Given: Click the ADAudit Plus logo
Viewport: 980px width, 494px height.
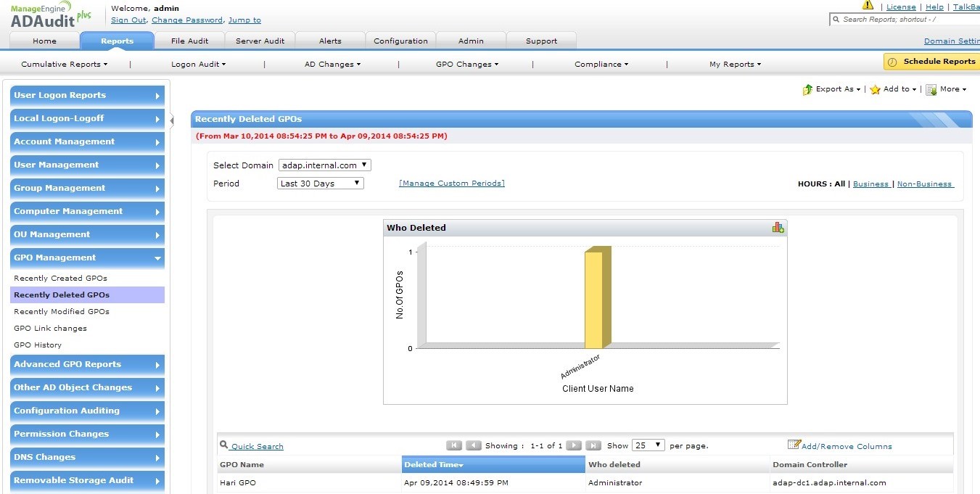Looking at the screenshot, I should [x=50, y=16].
